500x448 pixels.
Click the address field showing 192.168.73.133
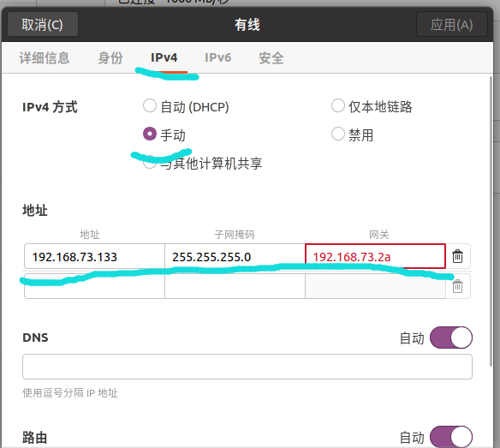94,256
